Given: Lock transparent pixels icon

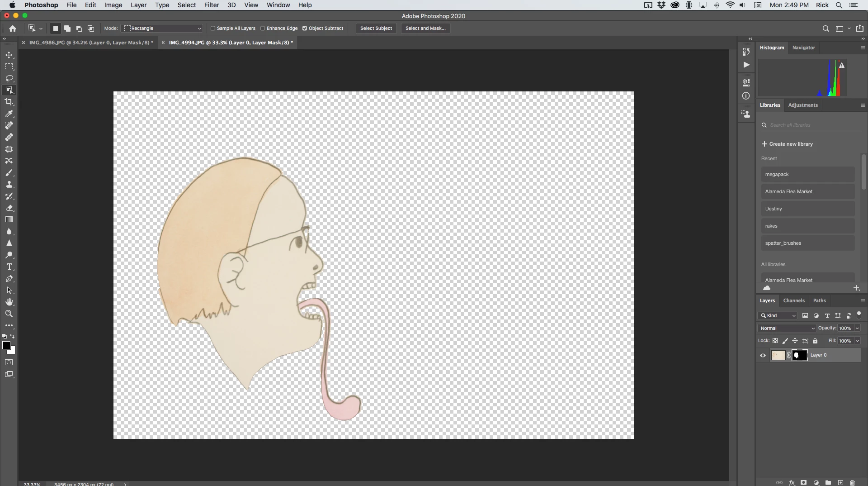Looking at the screenshot, I should (775, 341).
